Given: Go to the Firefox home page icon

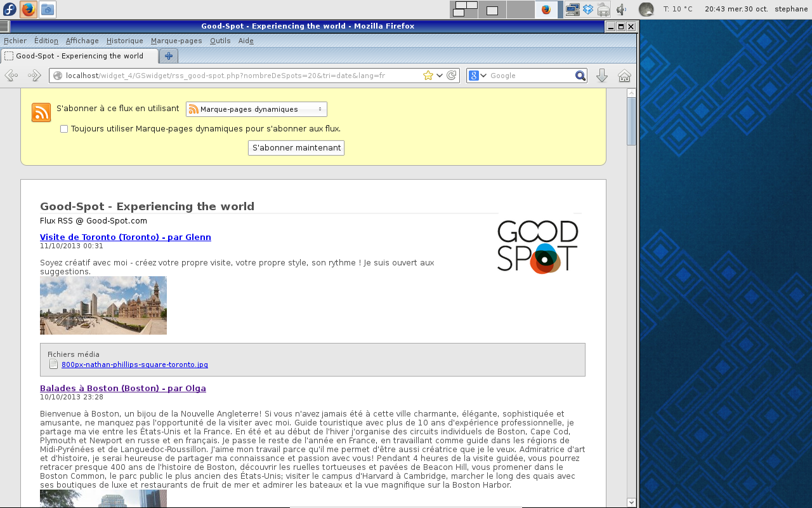Looking at the screenshot, I should 624,76.
